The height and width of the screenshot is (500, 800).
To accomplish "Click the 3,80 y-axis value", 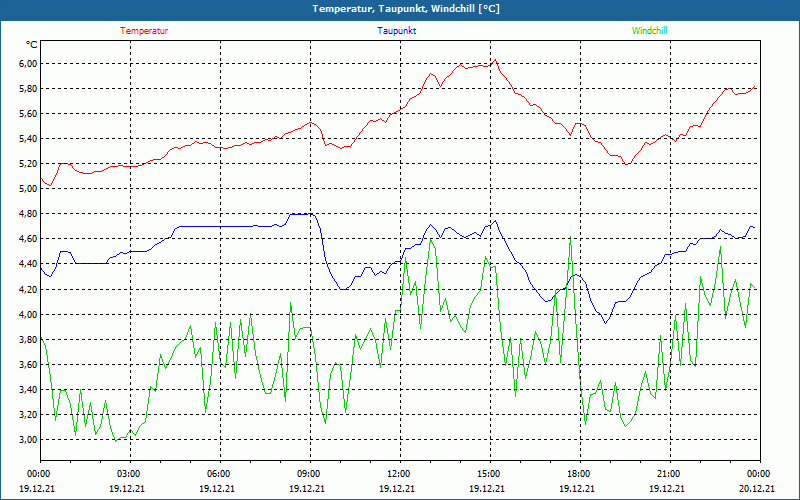I will click(28, 339).
